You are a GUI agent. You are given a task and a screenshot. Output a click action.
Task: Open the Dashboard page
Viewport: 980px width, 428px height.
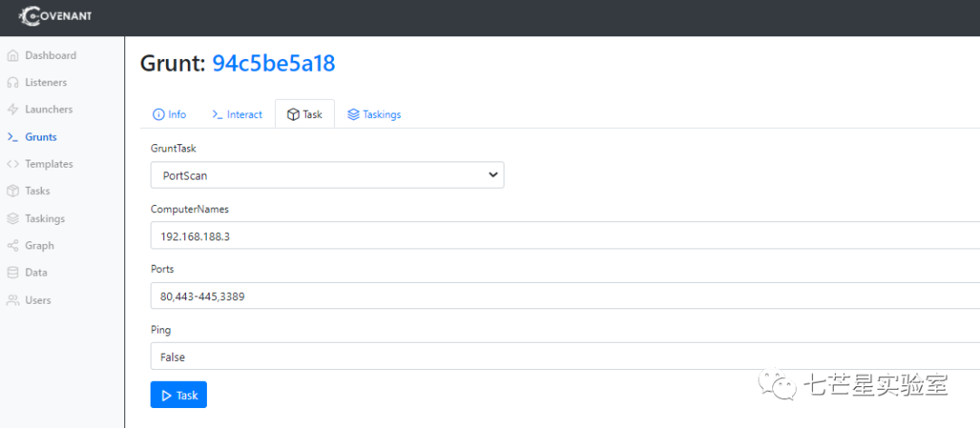[x=51, y=55]
